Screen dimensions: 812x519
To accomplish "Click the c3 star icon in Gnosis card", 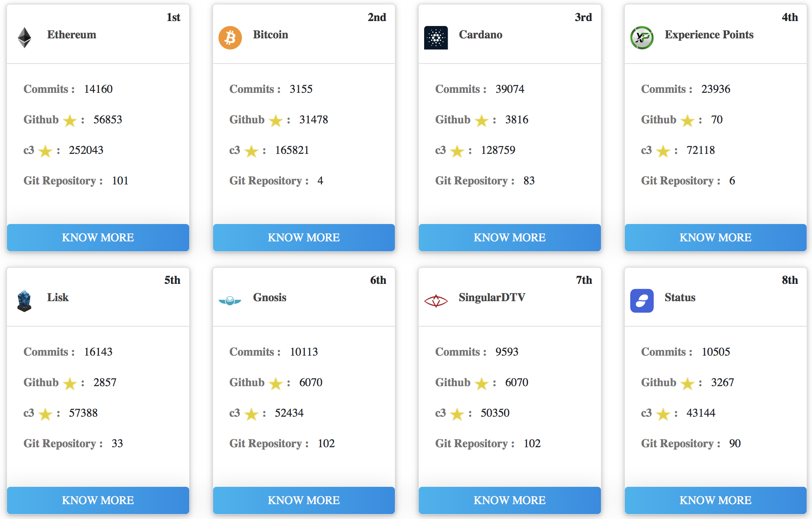I will tap(251, 414).
